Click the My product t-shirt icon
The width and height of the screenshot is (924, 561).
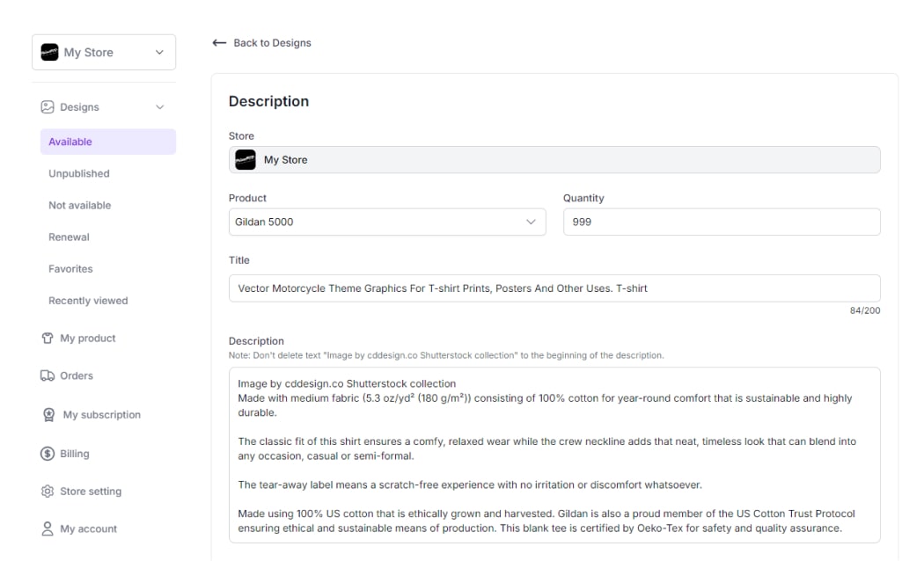point(48,339)
